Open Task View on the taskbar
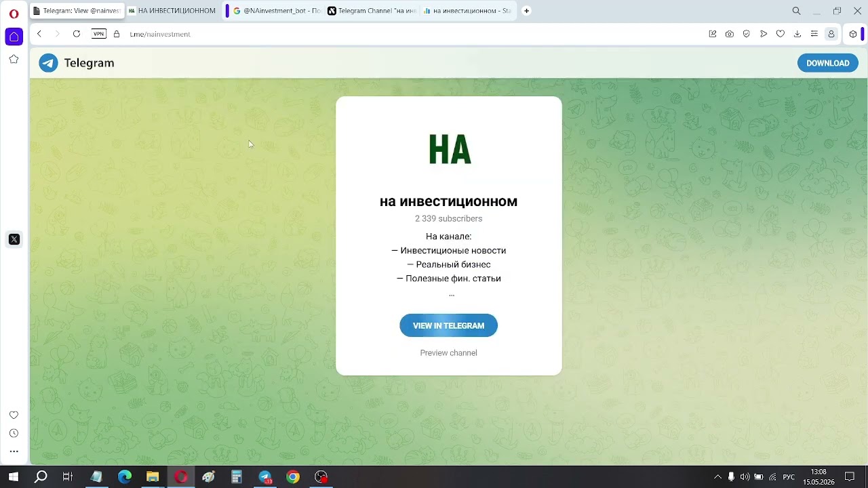868x488 pixels. coord(68,477)
